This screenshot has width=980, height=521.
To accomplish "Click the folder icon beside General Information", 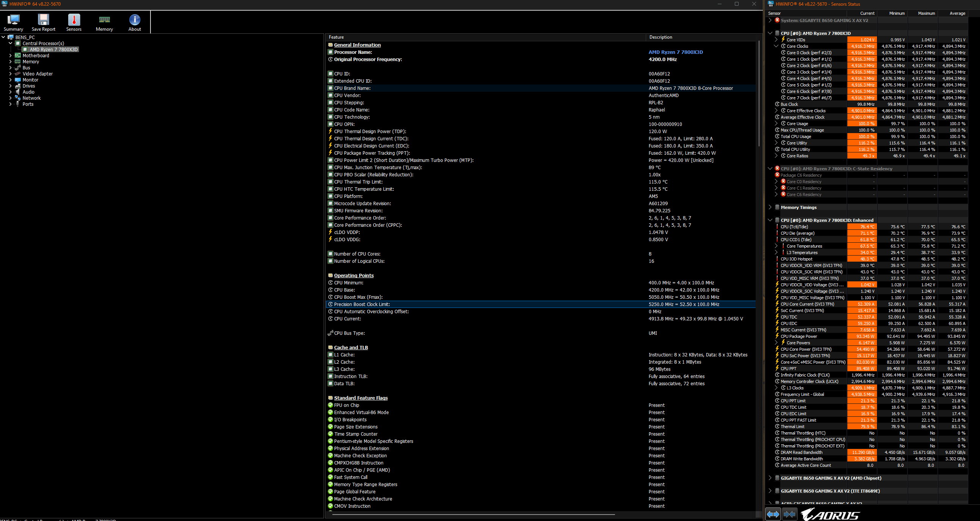I will pyautogui.click(x=330, y=45).
